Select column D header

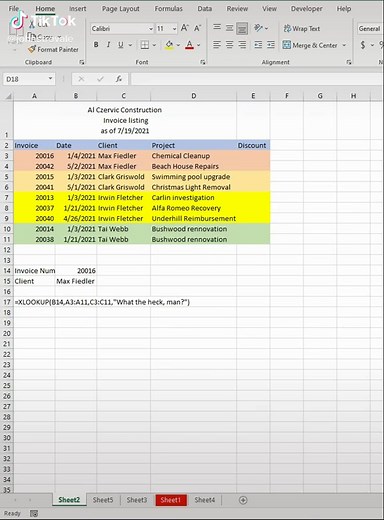click(193, 96)
